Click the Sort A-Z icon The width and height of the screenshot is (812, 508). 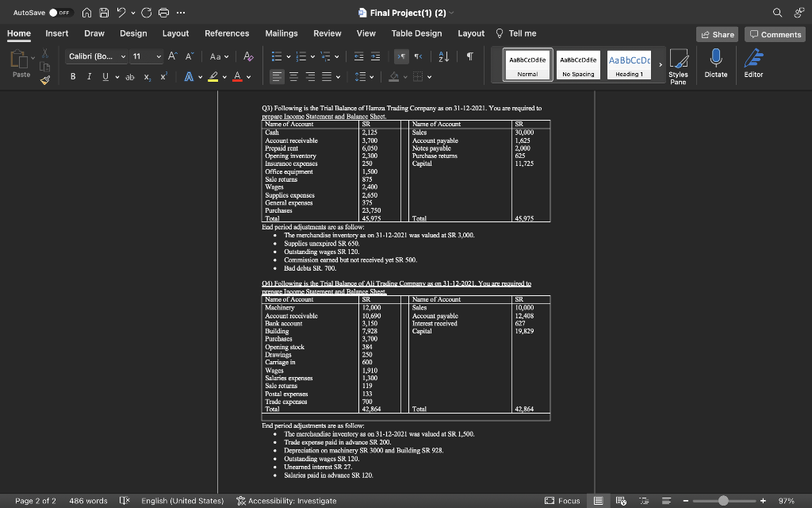tap(444, 56)
